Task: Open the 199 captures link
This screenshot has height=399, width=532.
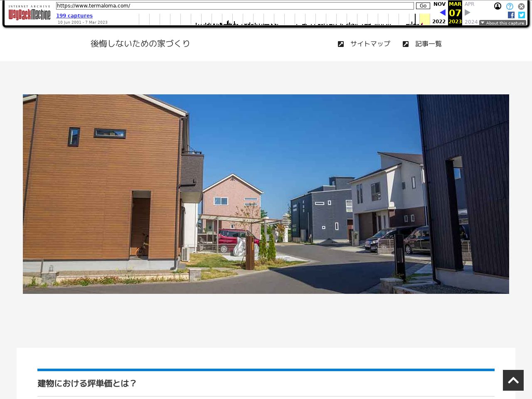Action: point(74,16)
